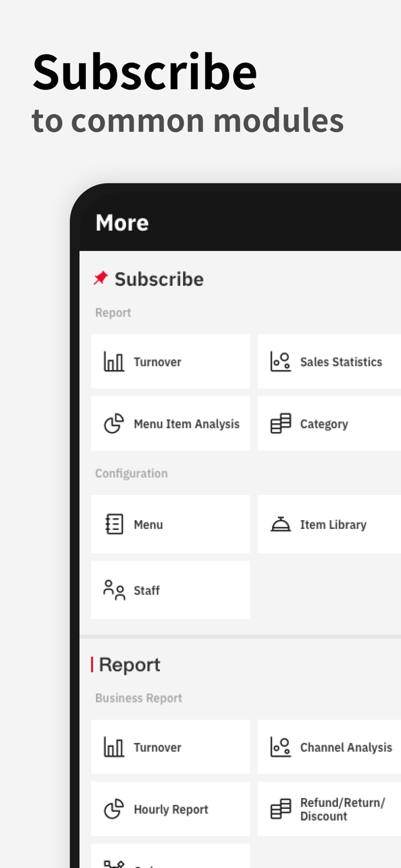Open Turnover under Business Report

click(x=170, y=746)
